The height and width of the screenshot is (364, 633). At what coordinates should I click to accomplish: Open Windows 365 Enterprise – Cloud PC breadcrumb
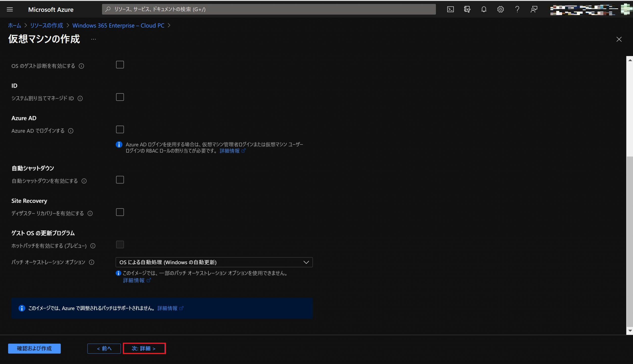[x=118, y=25]
